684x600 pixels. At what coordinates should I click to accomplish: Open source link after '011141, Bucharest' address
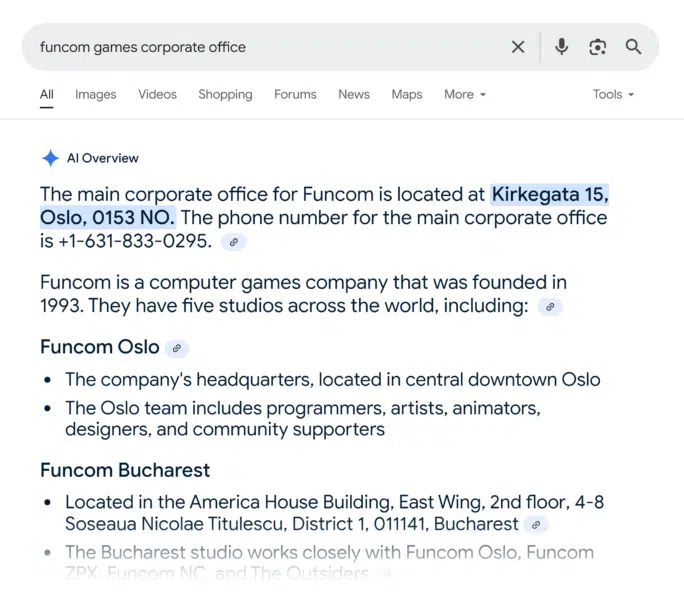pyautogui.click(x=536, y=525)
